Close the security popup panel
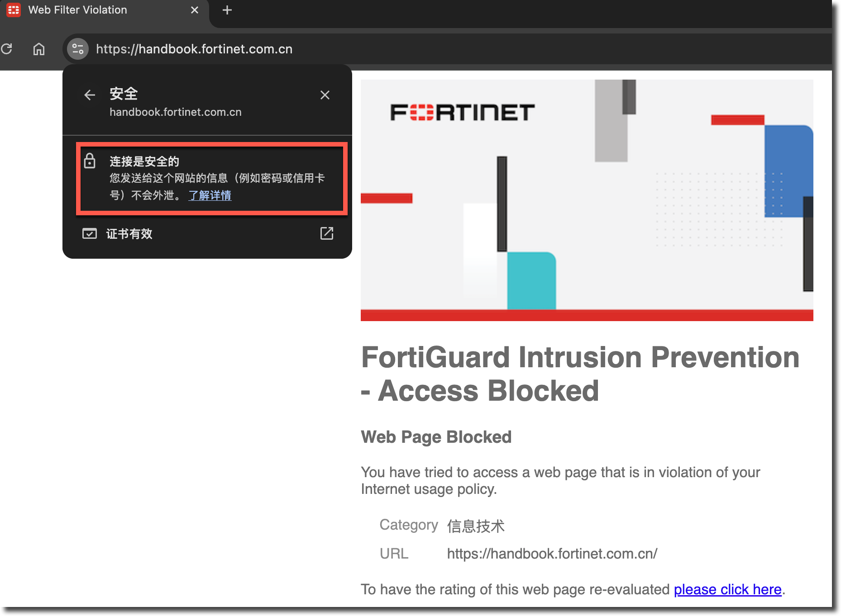 click(x=325, y=95)
